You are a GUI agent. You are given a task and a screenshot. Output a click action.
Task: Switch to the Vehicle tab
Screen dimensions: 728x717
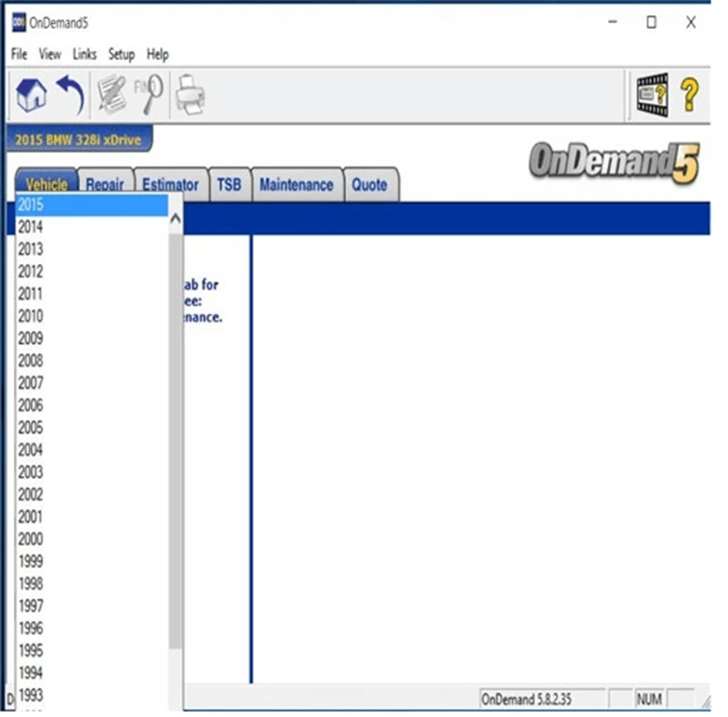[46, 182]
